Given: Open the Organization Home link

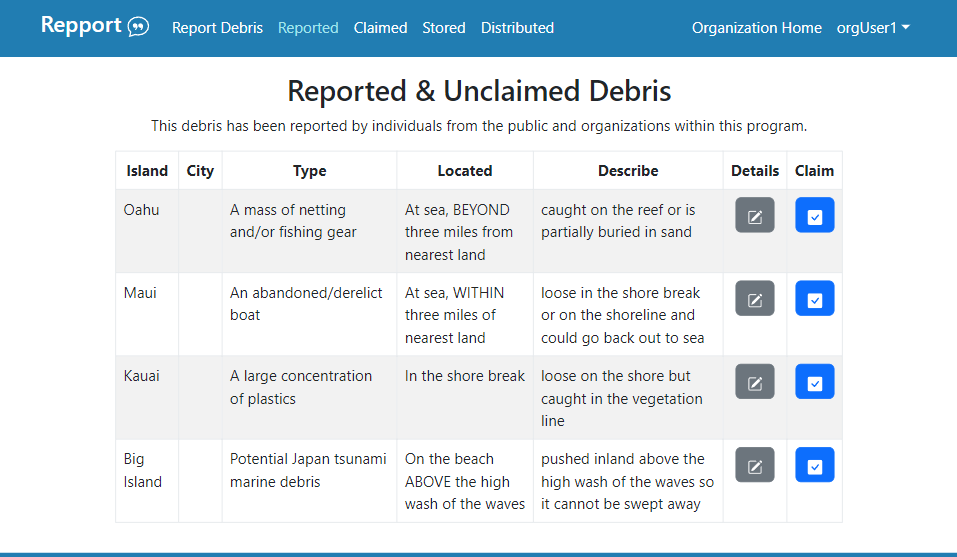Looking at the screenshot, I should [x=756, y=28].
